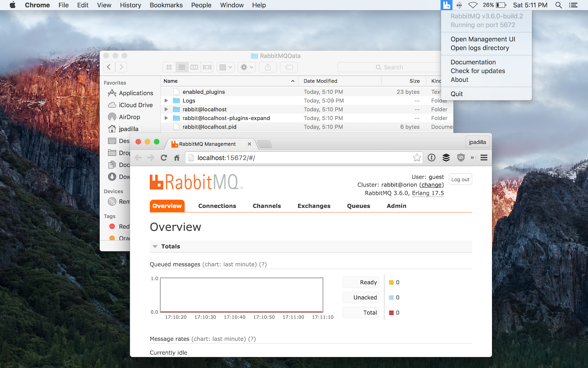
Task: Click the red Total color swatch
Action: click(x=391, y=313)
